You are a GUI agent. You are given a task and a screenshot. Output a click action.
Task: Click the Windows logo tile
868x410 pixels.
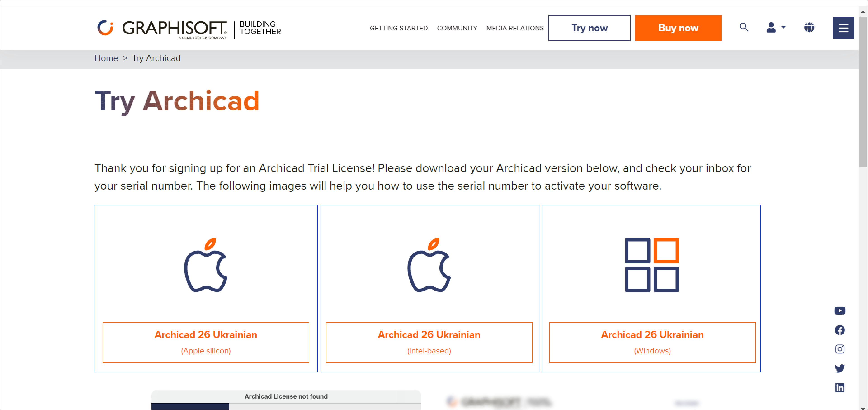click(652, 265)
